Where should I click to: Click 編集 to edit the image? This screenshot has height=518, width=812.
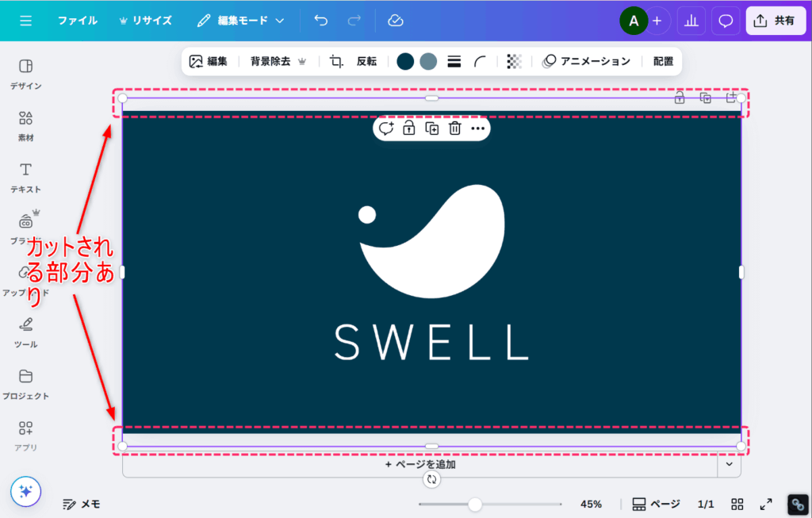pyautogui.click(x=209, y=62)
